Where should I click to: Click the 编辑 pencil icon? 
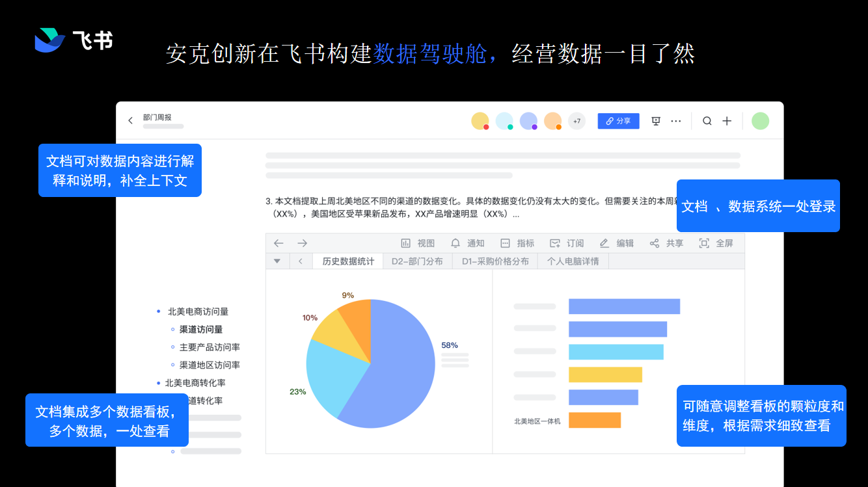click(x=604, y=243)
